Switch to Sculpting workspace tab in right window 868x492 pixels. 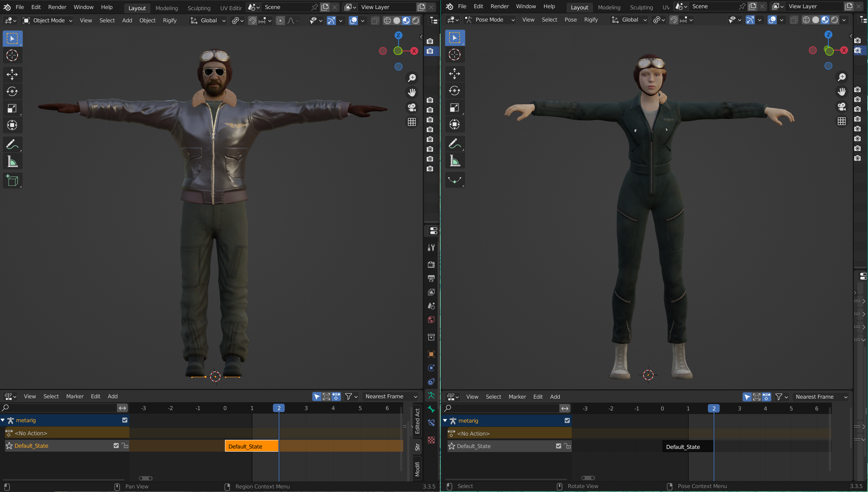click(641, 7)
